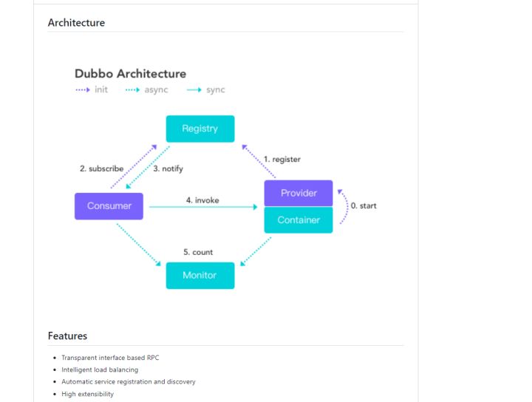Click the Container box in the diagram
The width and height of the screenshot is (532, 402).
[299, 220]
